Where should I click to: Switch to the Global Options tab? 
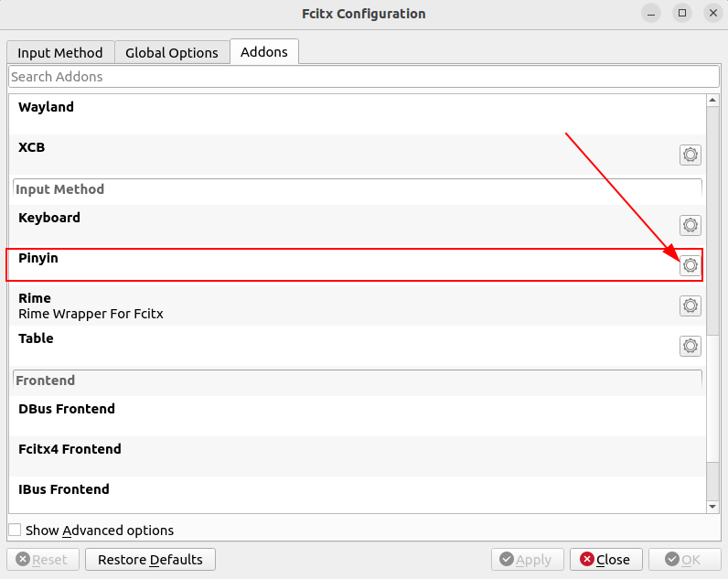point(172,52)
